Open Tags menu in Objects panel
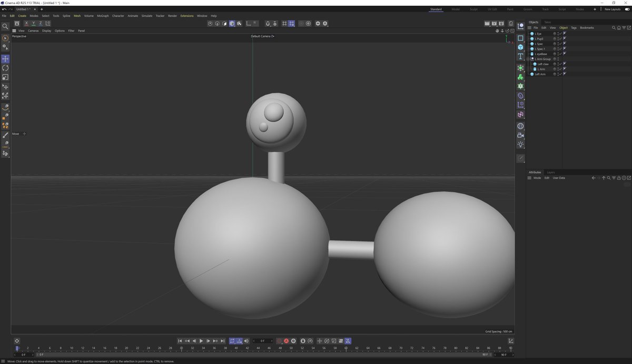 (x=574, y=27)
